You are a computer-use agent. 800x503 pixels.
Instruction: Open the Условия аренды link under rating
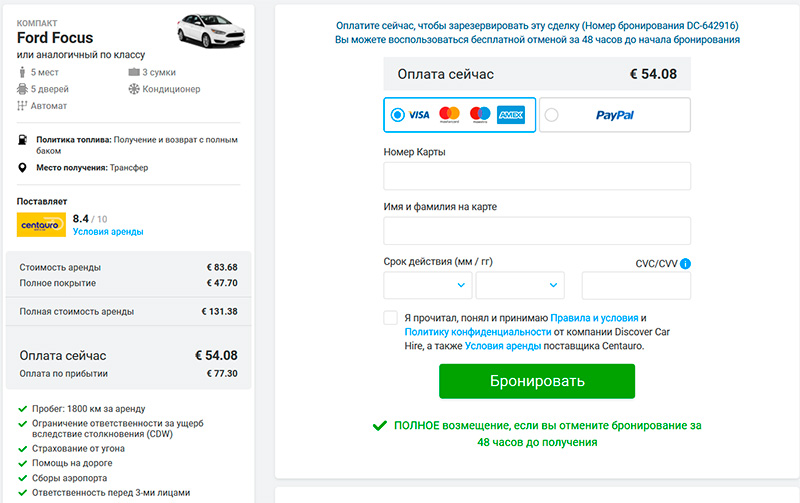pyautogui.click(x=108, y=232)
